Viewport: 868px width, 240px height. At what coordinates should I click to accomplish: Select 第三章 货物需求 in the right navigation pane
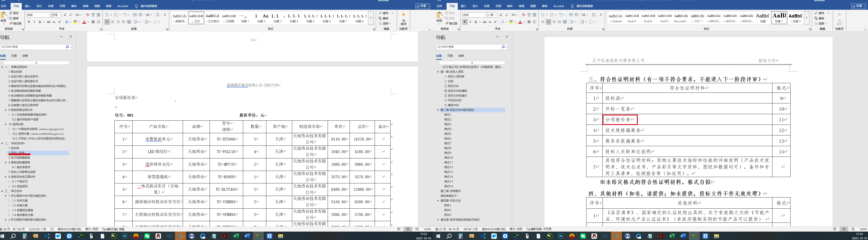pyautogui.click(x=450, y=191)
